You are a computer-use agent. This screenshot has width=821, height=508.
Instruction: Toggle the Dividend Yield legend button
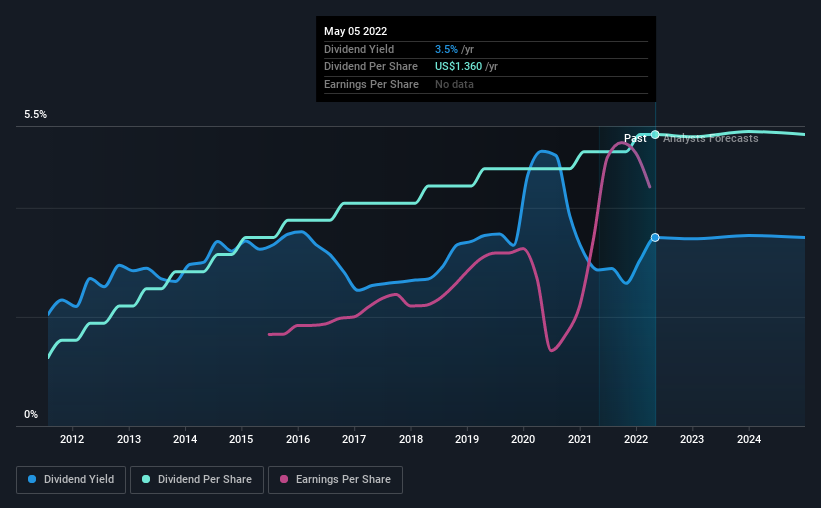coord(71,480)
